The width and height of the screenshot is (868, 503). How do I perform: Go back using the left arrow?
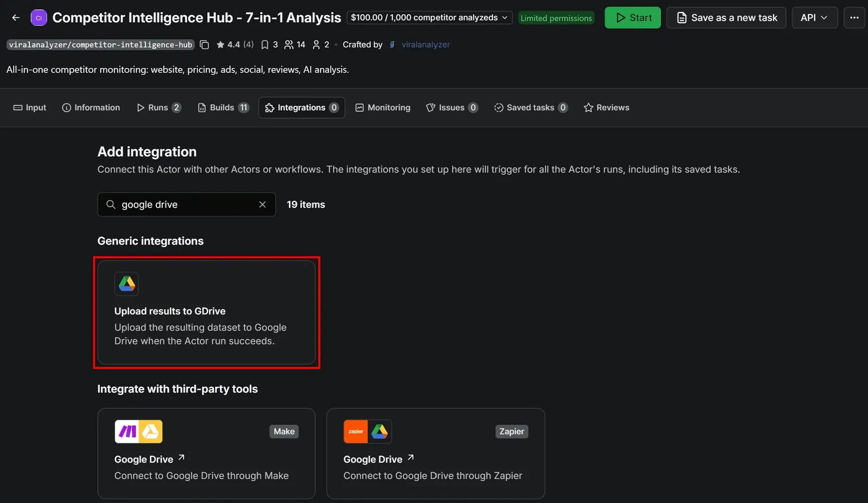[x=16, y=17]
